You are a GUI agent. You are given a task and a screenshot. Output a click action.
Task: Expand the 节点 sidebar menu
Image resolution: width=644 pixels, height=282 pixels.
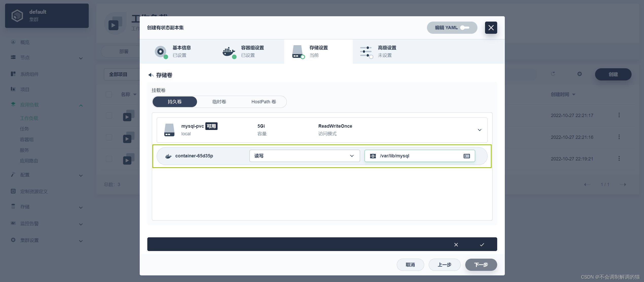(x=81, y=58)
